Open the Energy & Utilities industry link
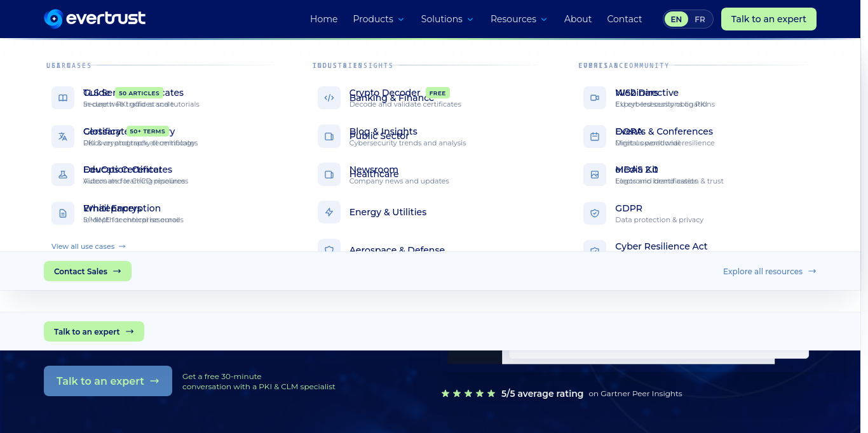 click(388, 212)
